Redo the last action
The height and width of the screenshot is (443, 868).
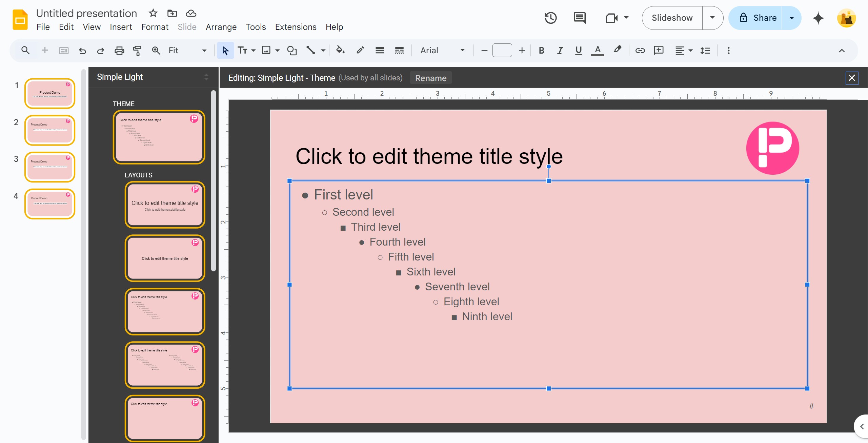(x=100, y=51)
